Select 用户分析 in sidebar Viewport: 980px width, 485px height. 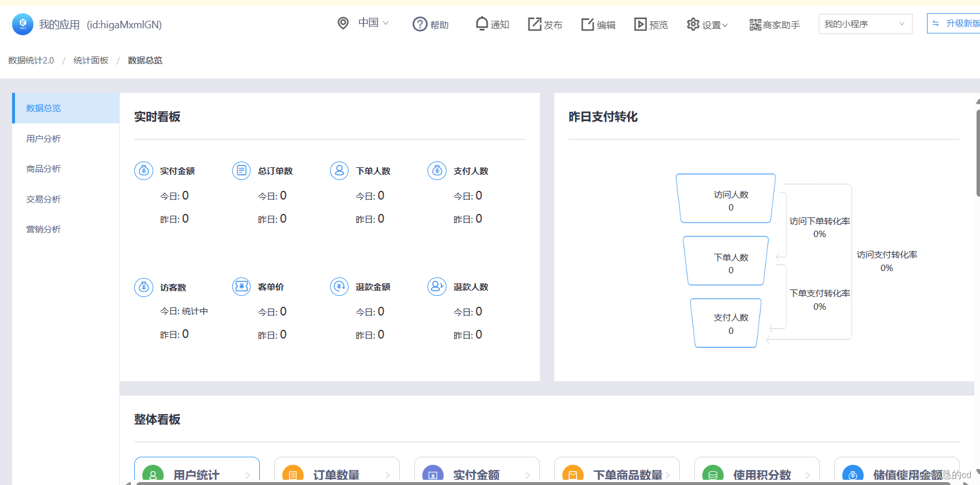point(66,138)
